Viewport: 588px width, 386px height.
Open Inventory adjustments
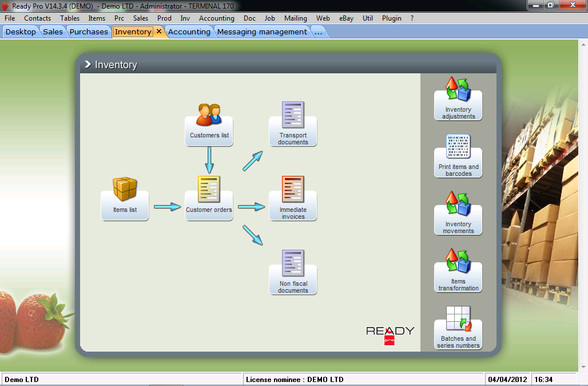pyautogui.click(x=458, y=99)
